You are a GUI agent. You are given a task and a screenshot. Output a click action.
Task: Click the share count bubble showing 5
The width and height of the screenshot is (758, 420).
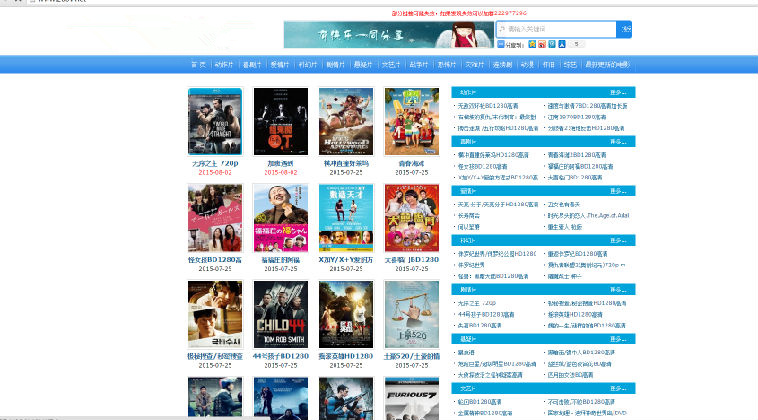pos(576,44)
